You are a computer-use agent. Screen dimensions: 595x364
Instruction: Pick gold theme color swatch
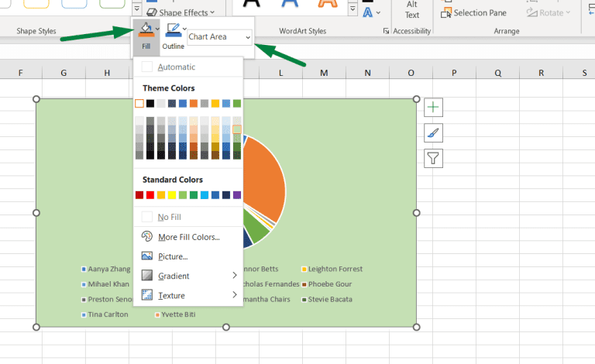click(215, 104)
